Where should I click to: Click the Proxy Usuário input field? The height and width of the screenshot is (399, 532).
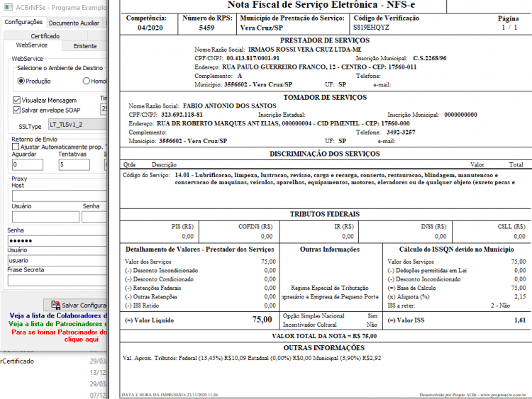(x=45, y=217)
